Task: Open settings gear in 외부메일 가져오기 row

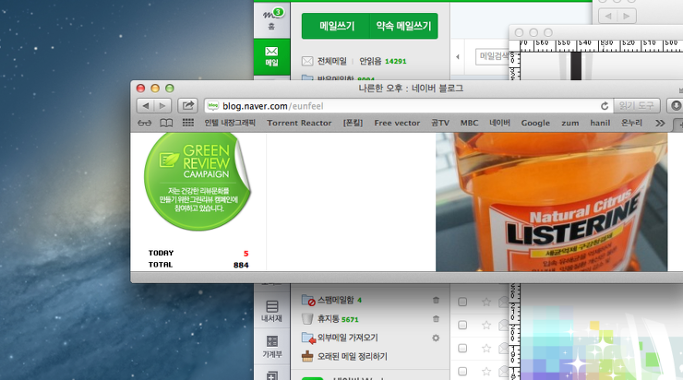Action: [436, 338]
